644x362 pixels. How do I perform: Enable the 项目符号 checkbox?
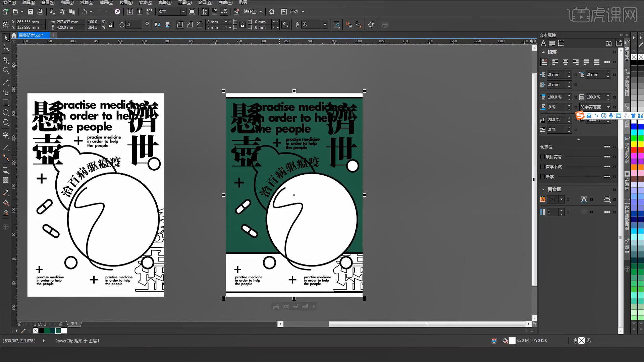coord(542,157)
